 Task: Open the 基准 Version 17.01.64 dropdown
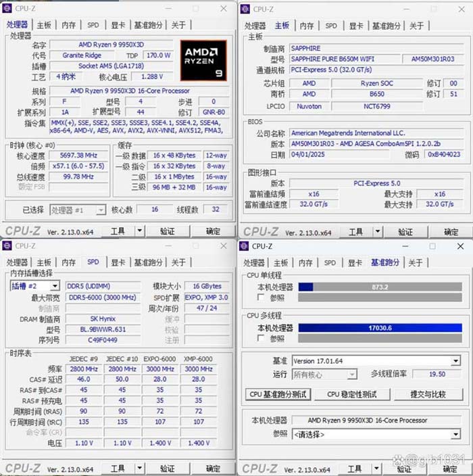[x=455, y=361]
